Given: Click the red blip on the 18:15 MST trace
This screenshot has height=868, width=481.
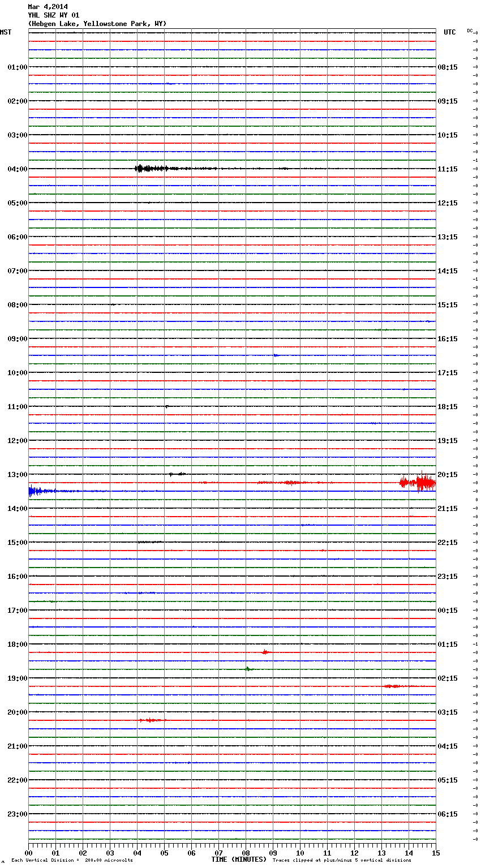Looking at the screenshot, I should (x=266, y=652).
